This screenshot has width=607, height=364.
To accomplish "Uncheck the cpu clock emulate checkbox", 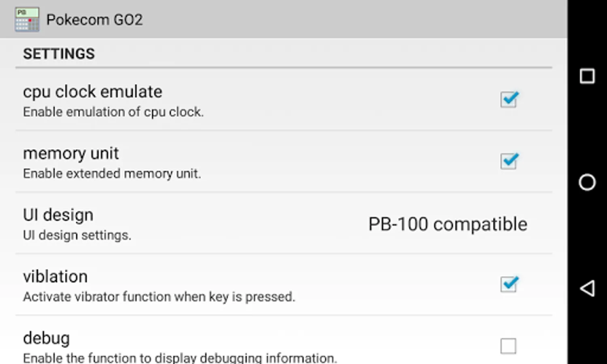I will 509,99.
